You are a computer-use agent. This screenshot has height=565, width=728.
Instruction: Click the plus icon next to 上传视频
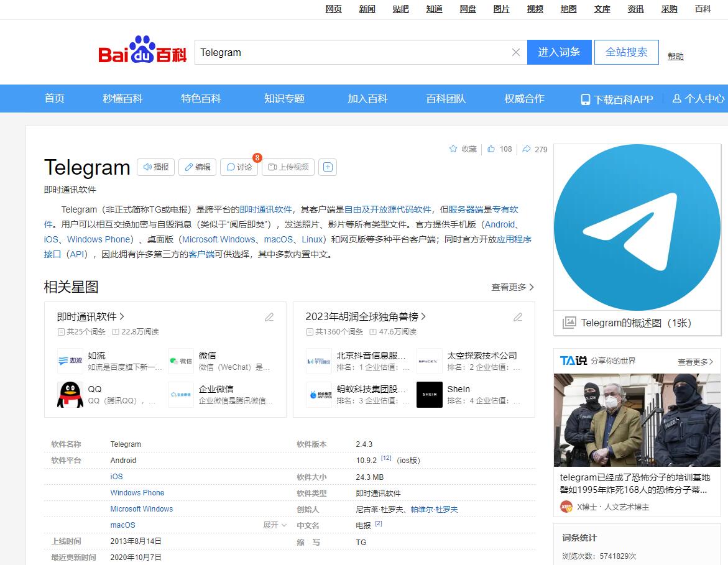(x=328, y=167)
